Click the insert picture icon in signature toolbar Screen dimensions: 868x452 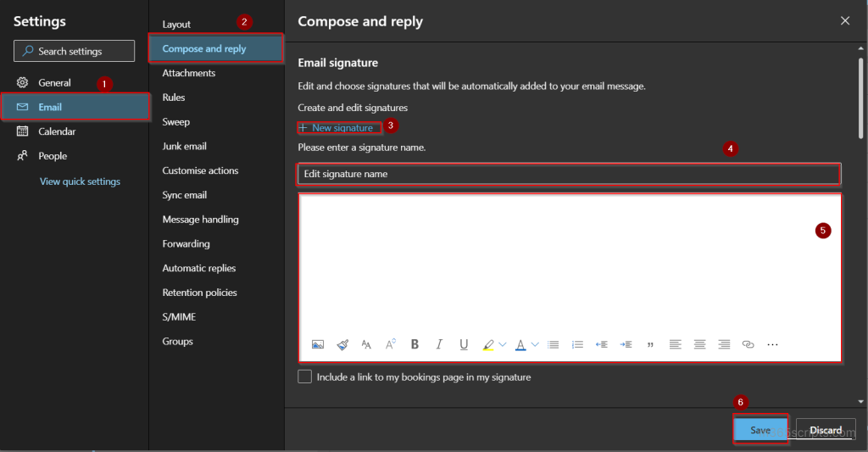[318, 344]
